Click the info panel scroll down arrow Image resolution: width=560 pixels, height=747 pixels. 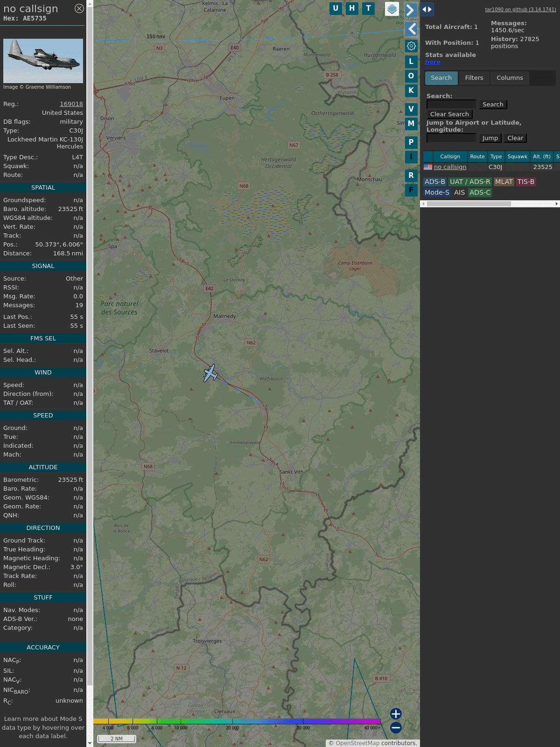(x=90, y=743)
